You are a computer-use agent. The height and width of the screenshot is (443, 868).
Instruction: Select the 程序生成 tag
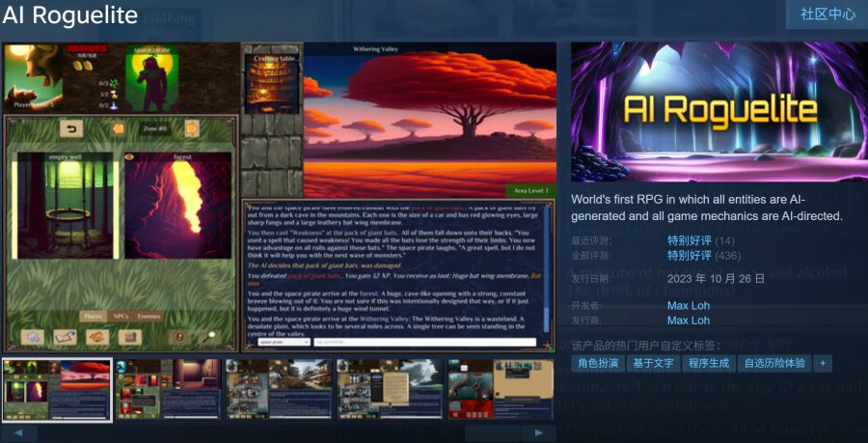click(709, 364)
